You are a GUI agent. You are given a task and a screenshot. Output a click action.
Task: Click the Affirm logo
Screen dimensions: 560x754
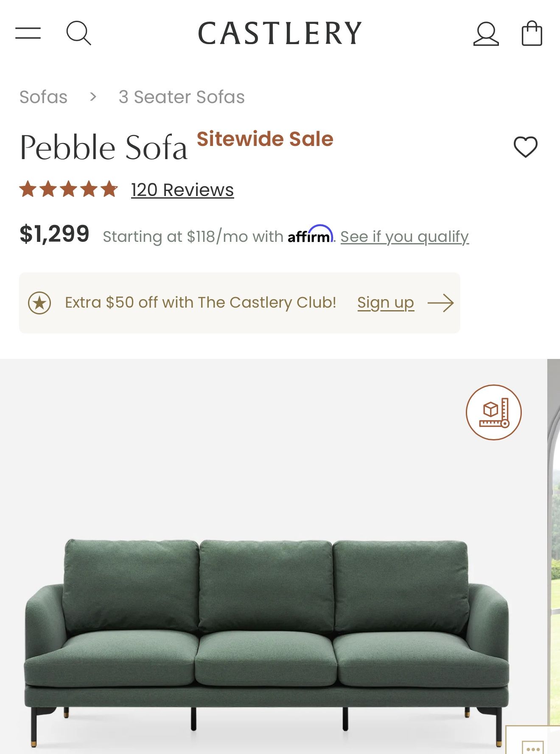(310, 235)
